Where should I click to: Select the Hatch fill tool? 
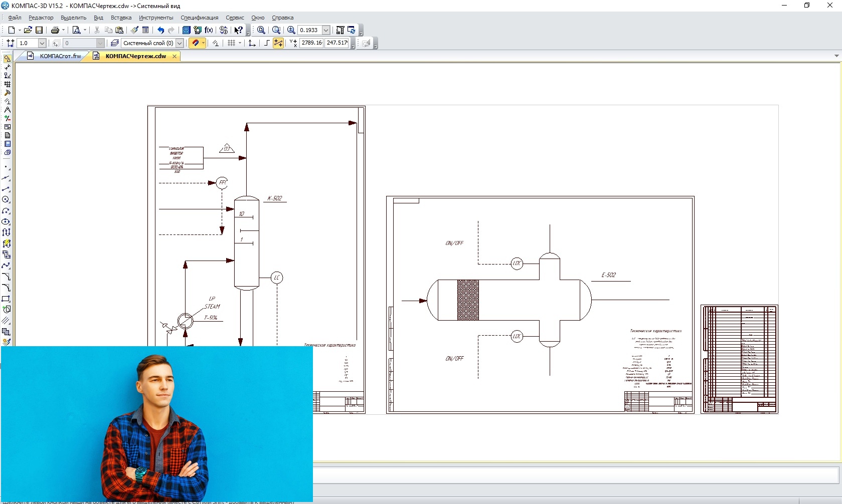pyautogui.click(x=6, y=332)
